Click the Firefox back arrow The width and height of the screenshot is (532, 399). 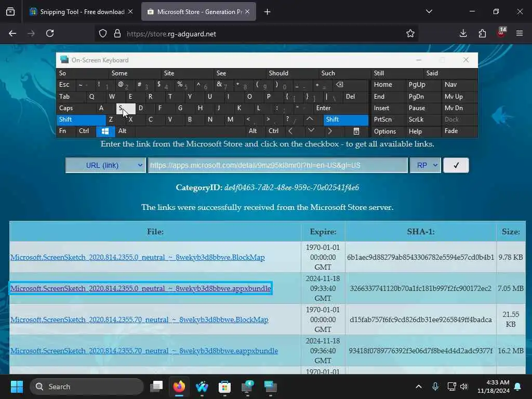click(12, 34)
